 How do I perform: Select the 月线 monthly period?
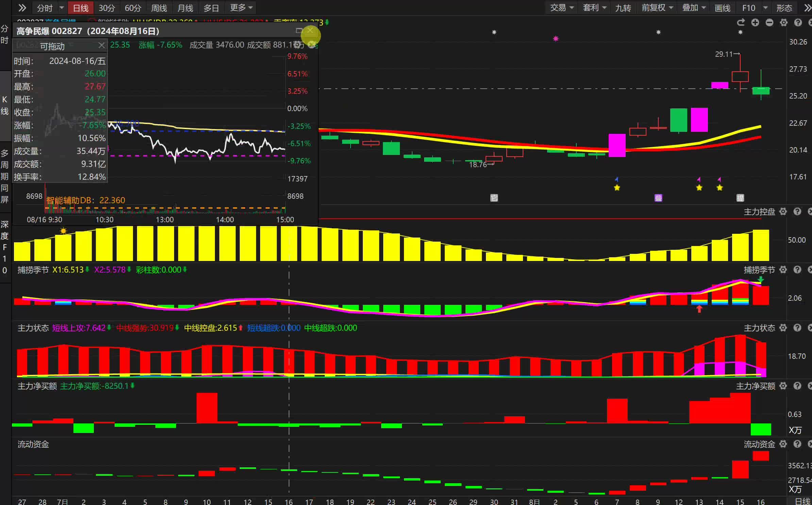[x=185, y=8]
